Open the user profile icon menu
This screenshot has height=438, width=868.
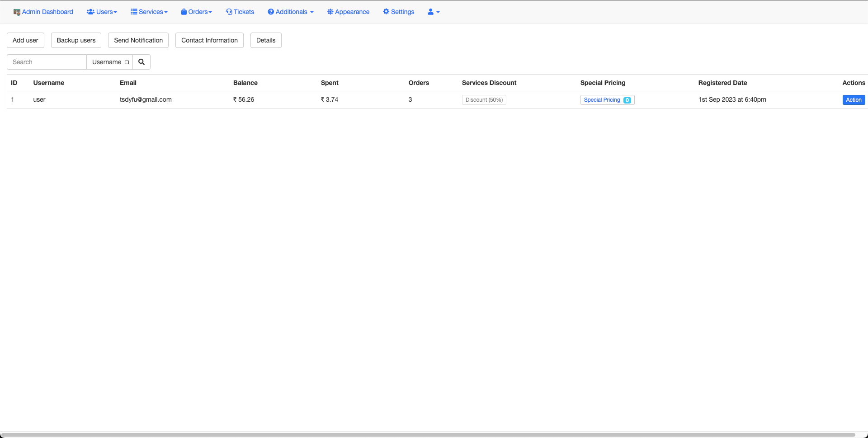(433, 12)
